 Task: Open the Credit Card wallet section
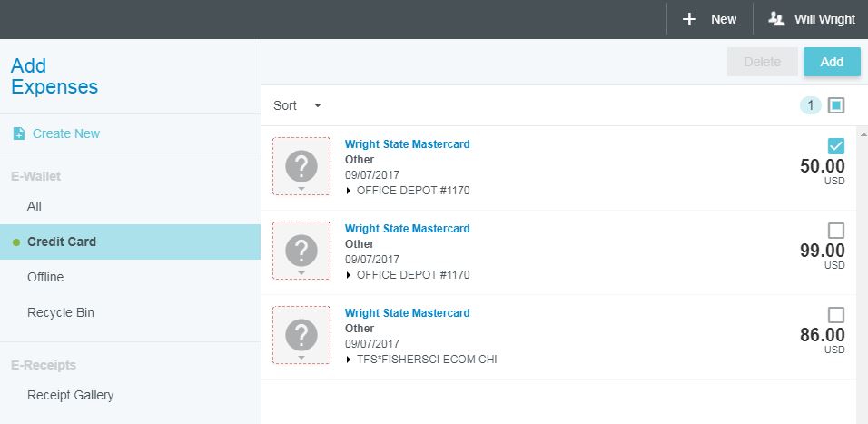pyautogui.click(x=62, y=242)
